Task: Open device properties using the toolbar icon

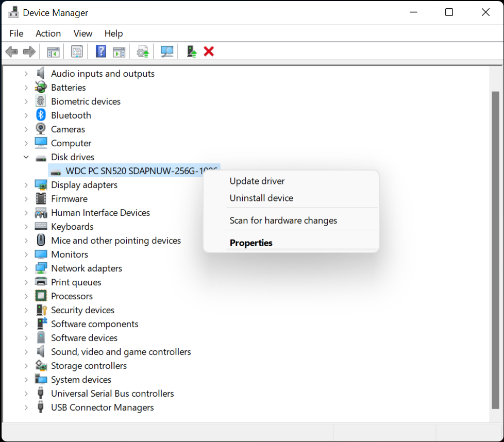Action: (x=77, y=51)
